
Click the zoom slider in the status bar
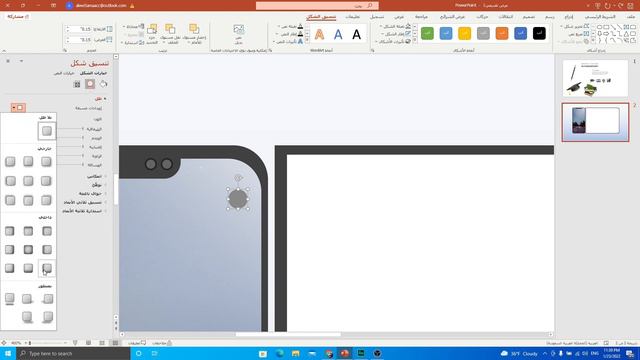coord(46,343)
